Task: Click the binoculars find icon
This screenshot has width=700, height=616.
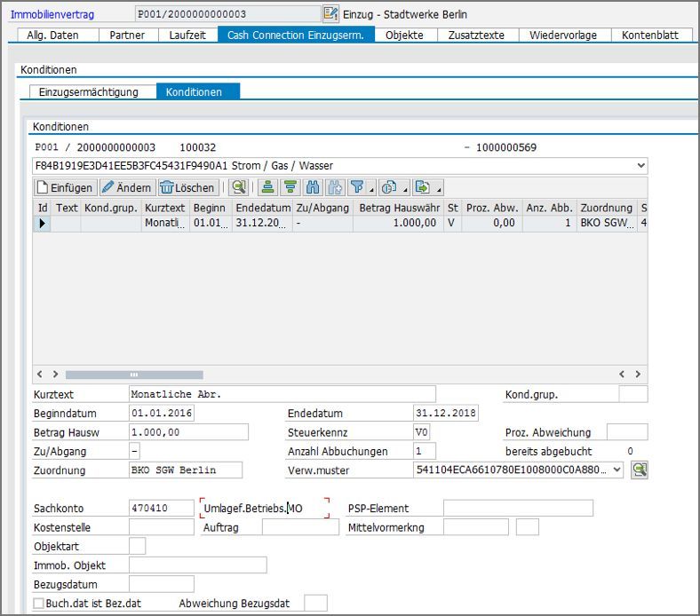Action: point(313,187)
